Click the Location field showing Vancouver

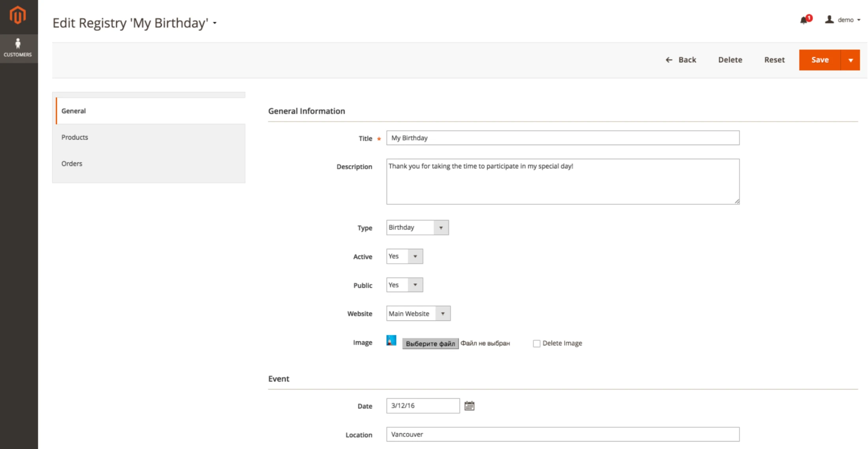563,434
